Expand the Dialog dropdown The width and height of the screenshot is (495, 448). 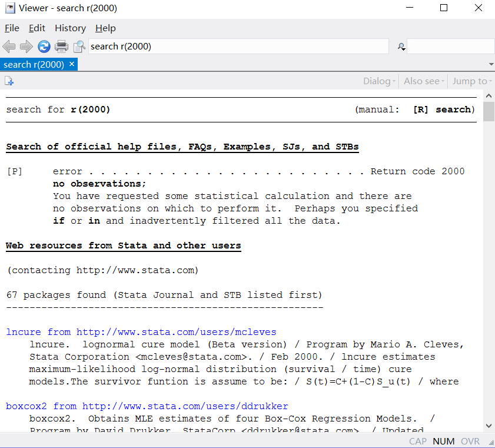coord(380,81)
